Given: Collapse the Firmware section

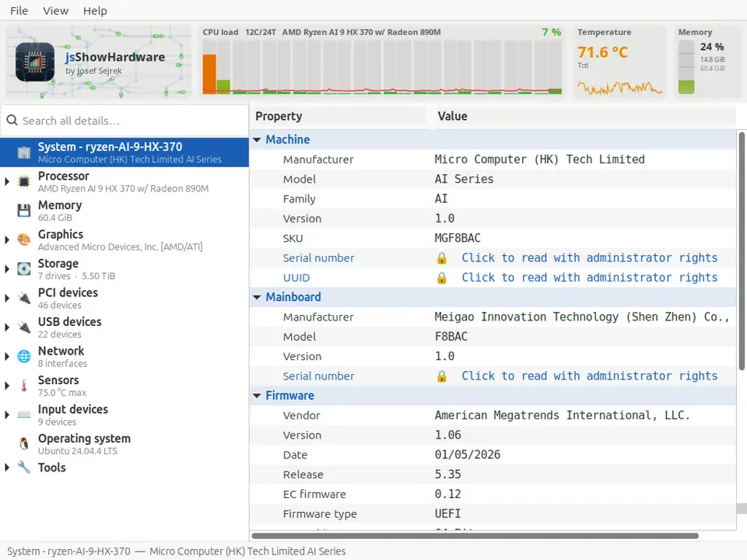Looking at the screenshot, I should click(x=257, y=396).
